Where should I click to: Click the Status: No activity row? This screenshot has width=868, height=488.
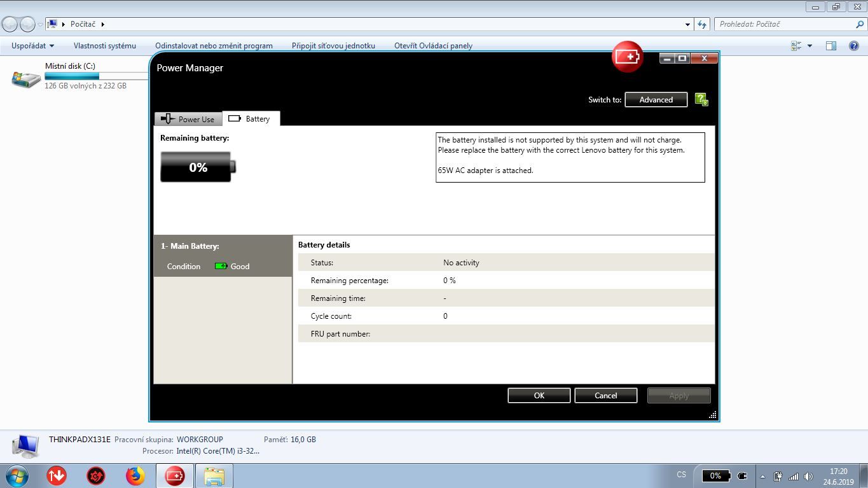pyautogui.click(x=506, y=262)
